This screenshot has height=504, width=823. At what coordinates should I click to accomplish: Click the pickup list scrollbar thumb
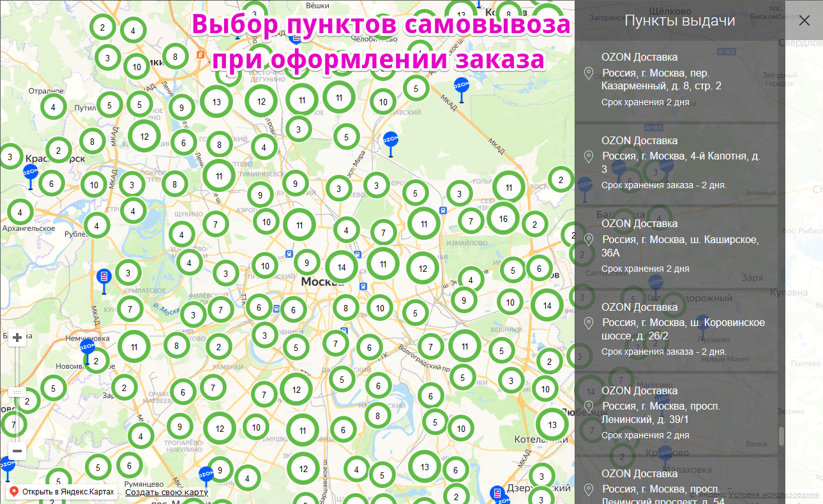tap(781, 436)
